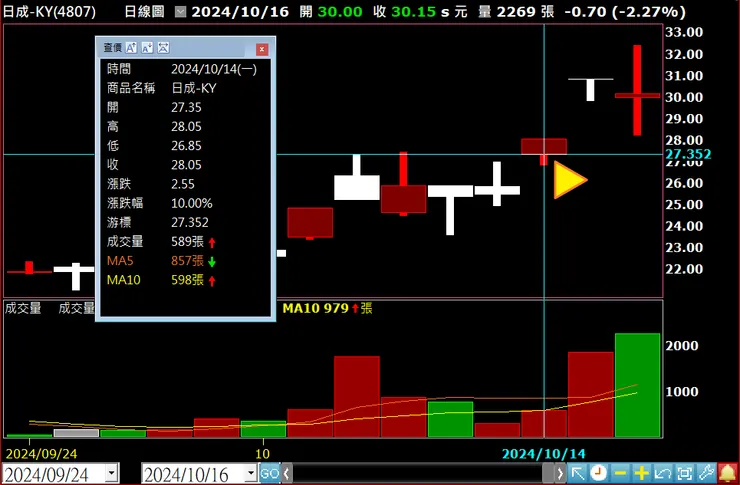Click the 日線圖 chart type label
Screen dimensions: 740x485
coord(144,12)
